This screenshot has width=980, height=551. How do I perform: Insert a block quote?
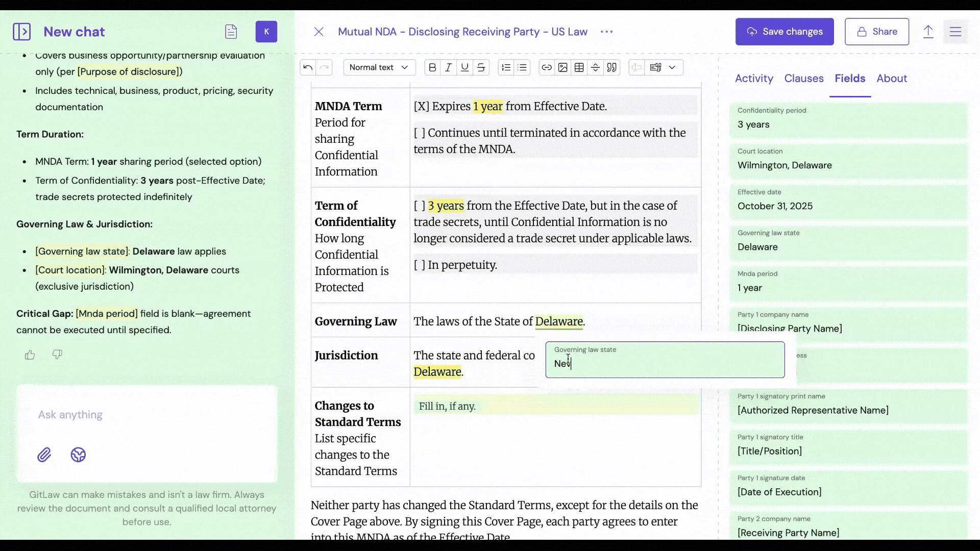click(612, 67)
